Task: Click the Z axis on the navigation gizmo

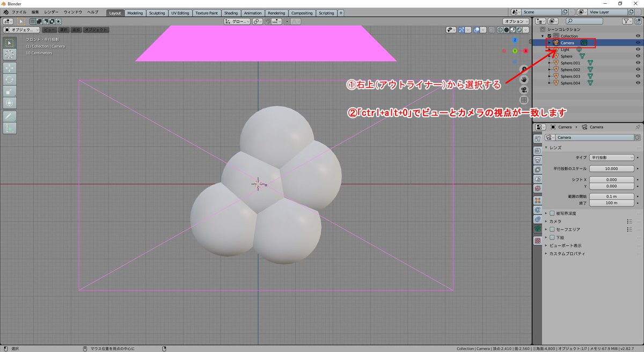Action: 515,40
